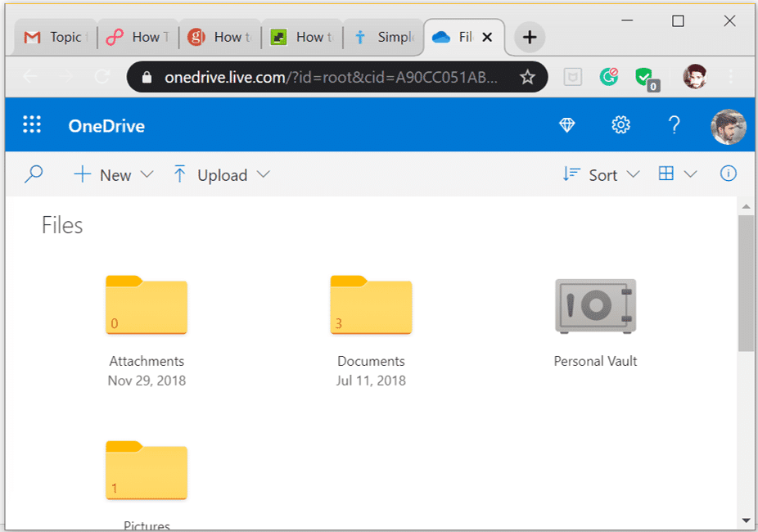Image resolution: width=758 pixels, height=532 pixels.
Task: Click the scrollbar down arrow
Action: 747,521
